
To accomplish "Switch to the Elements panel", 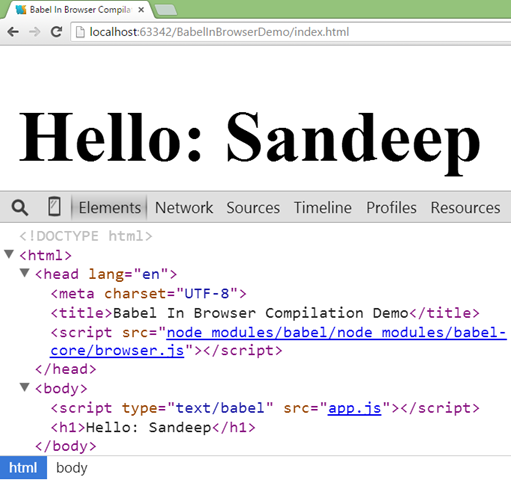I will click(x=110, y=208).
